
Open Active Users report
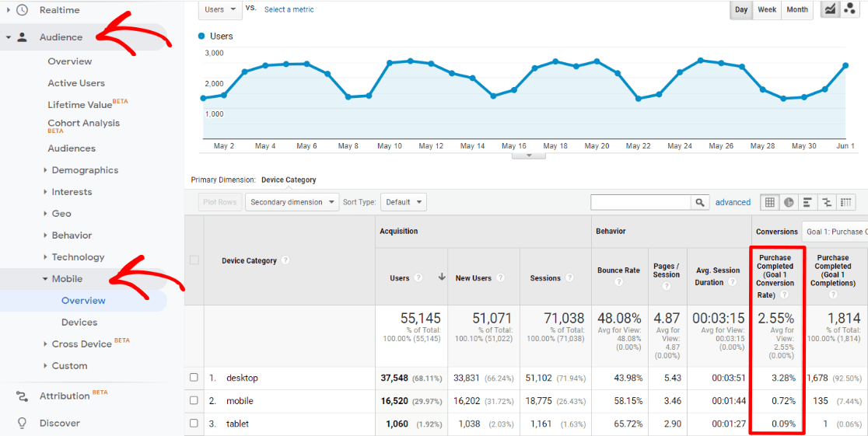(x=76, y=83)
